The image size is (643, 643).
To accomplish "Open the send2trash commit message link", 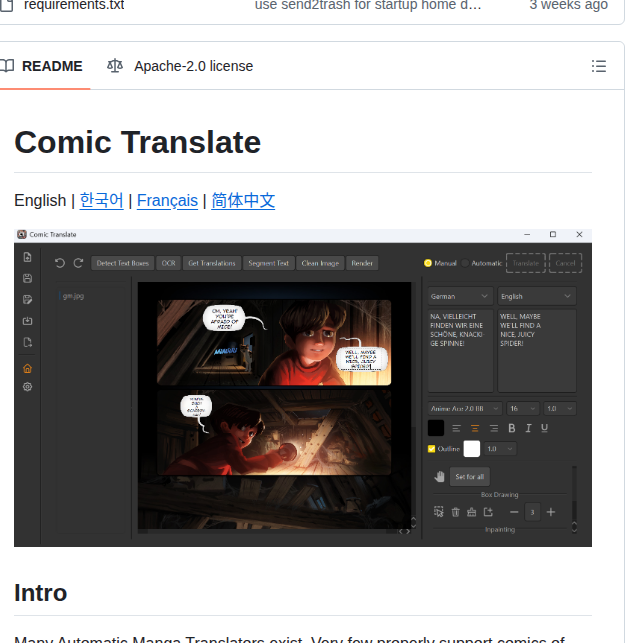I will (368, 5).
